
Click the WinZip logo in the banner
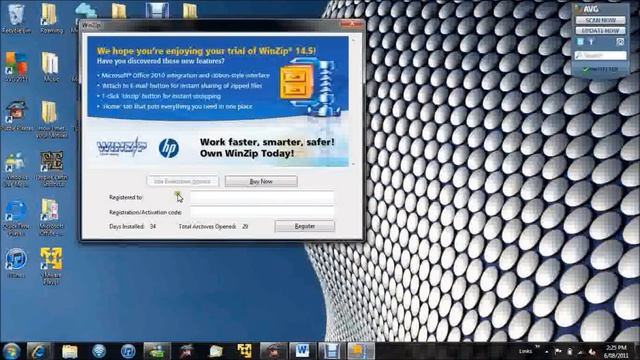121,148
